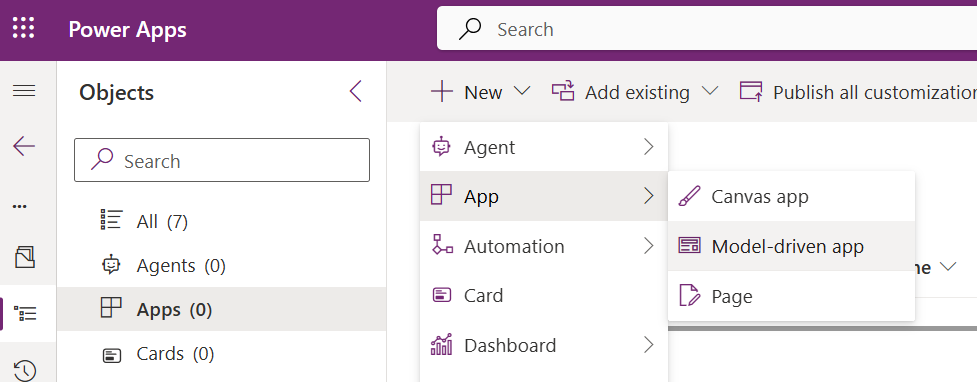The image size is (977, 382).
Task: Click the Add existing icon
Action: click(x=563, y=92)
